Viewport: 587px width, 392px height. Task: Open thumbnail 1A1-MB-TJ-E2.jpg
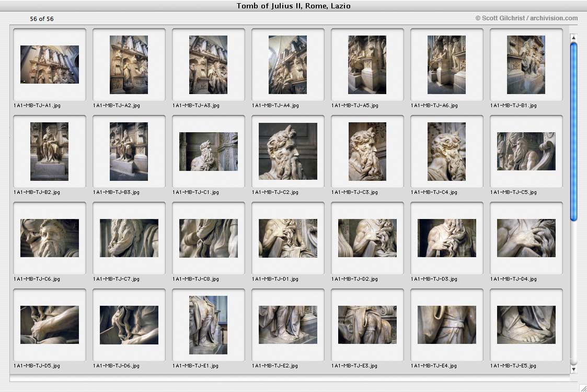click(x=287, y=325)
